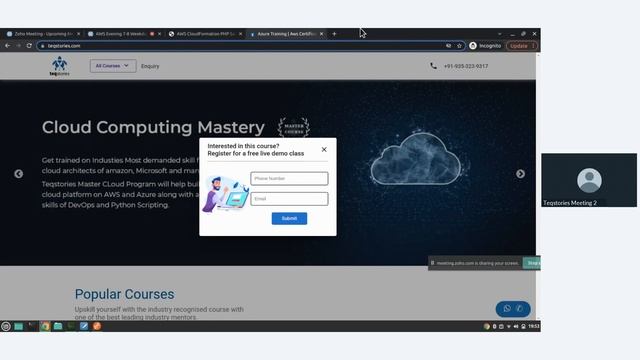640x360 pixels.
Task: Click the clock showing 19:53
Action: click(x=533, y=327)
